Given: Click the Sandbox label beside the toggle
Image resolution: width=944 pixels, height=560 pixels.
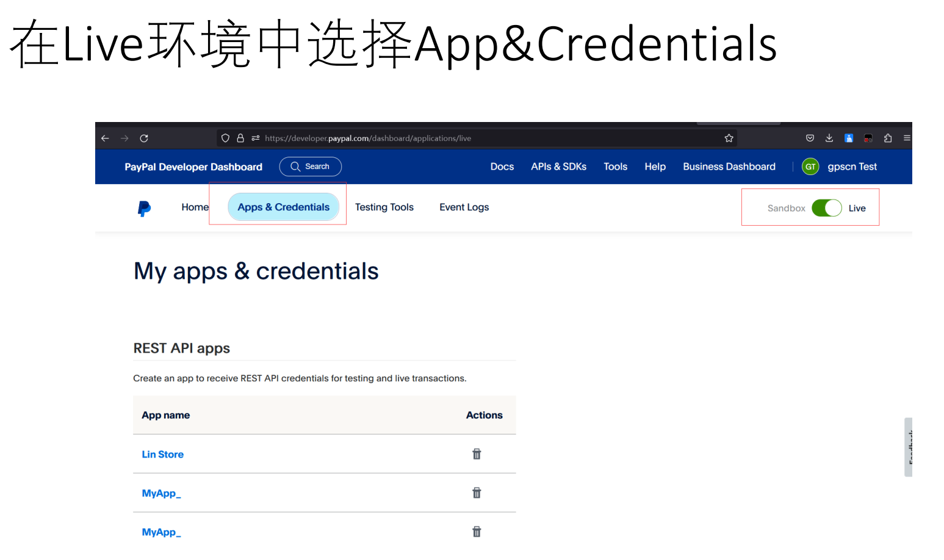Looking at the screenshot, I should pos(786,208).
